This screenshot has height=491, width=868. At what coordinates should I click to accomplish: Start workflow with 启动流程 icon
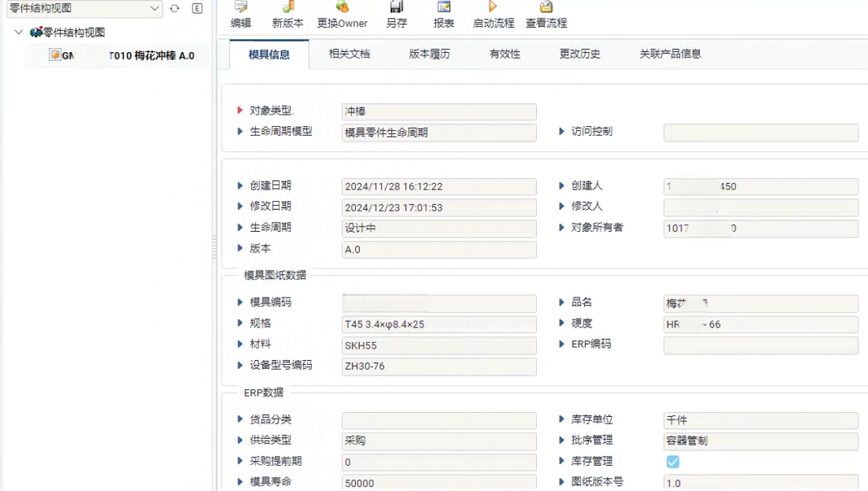pyautogui.click(x=493, y=8)
